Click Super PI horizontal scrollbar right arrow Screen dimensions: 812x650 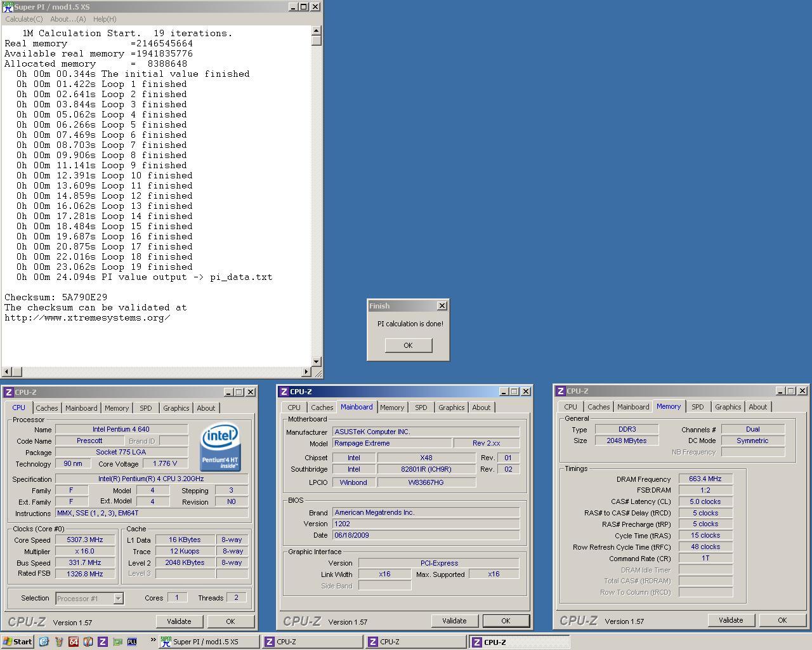(306, 372)
